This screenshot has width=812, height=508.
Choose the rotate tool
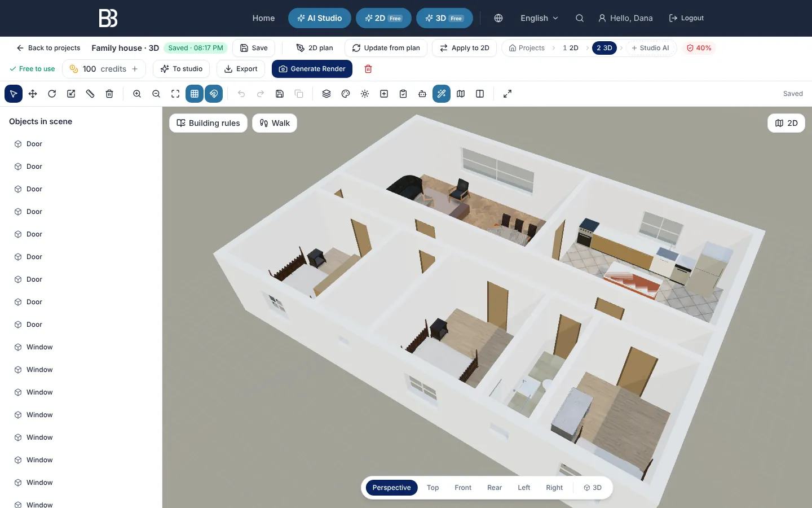52,94
